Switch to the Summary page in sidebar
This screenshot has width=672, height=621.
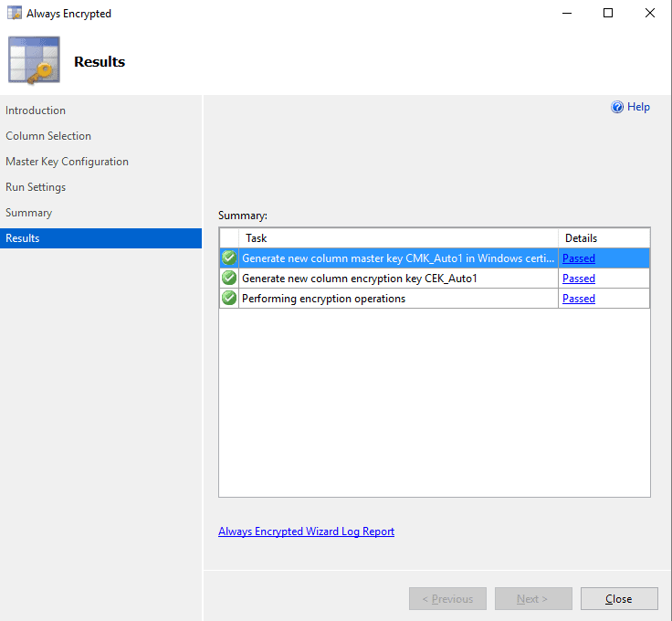(28, 213)
